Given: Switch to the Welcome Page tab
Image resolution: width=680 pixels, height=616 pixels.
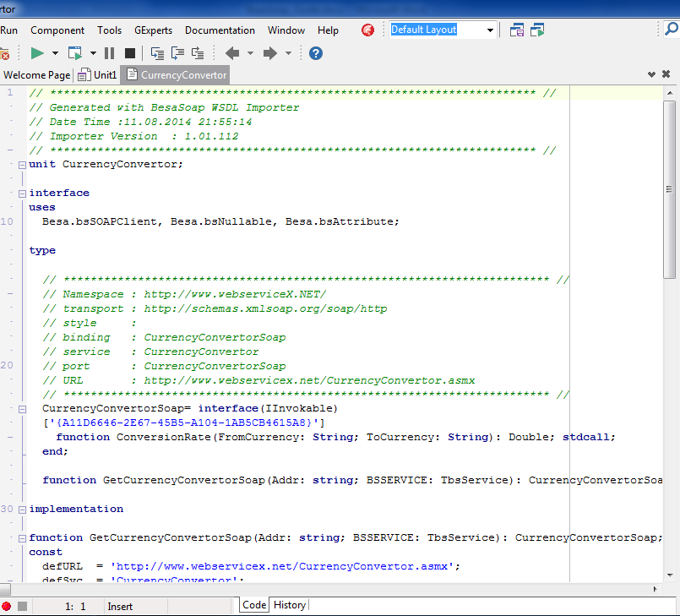Looking at the screenshot, I should click(36, 75).
